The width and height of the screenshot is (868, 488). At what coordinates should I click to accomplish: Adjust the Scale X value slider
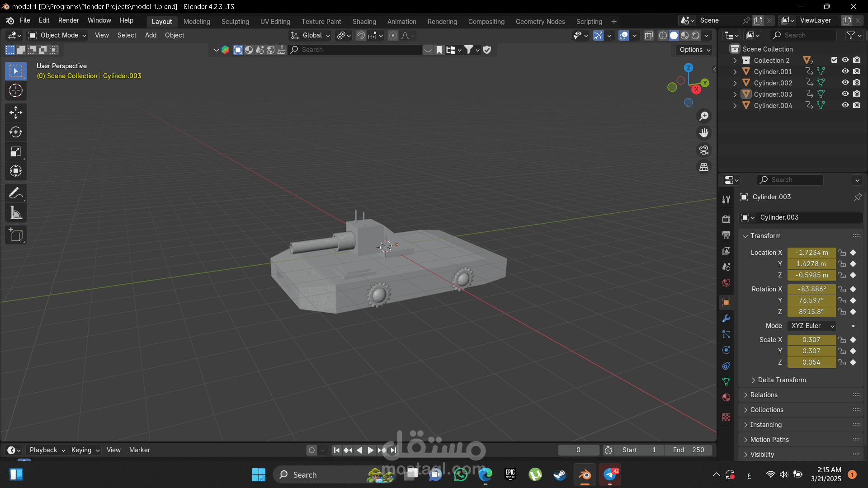pos(811,340)
